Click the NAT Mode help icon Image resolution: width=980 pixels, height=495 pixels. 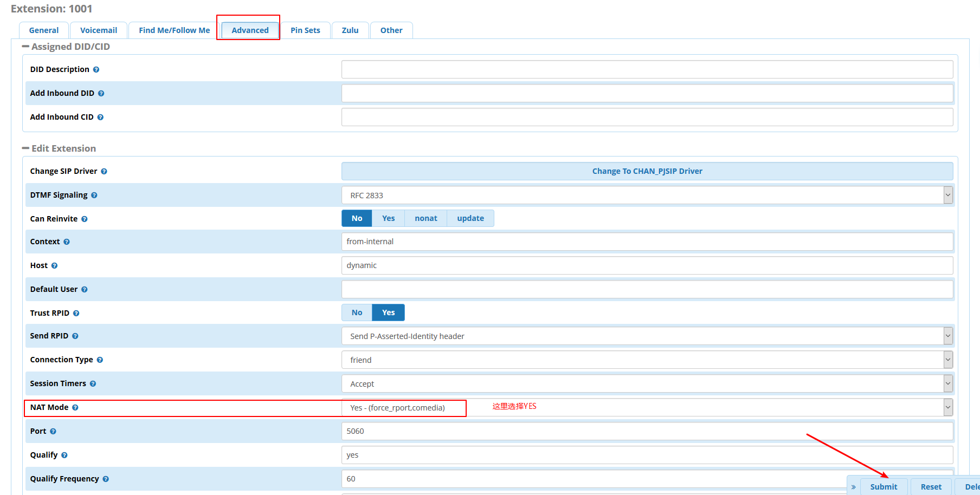(x=75, y=408)
